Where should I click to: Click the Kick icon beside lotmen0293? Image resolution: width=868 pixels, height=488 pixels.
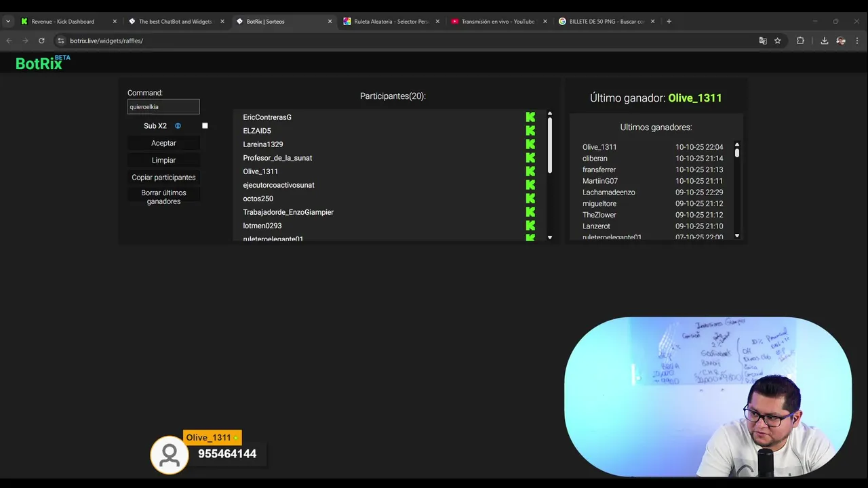[530, 226]
